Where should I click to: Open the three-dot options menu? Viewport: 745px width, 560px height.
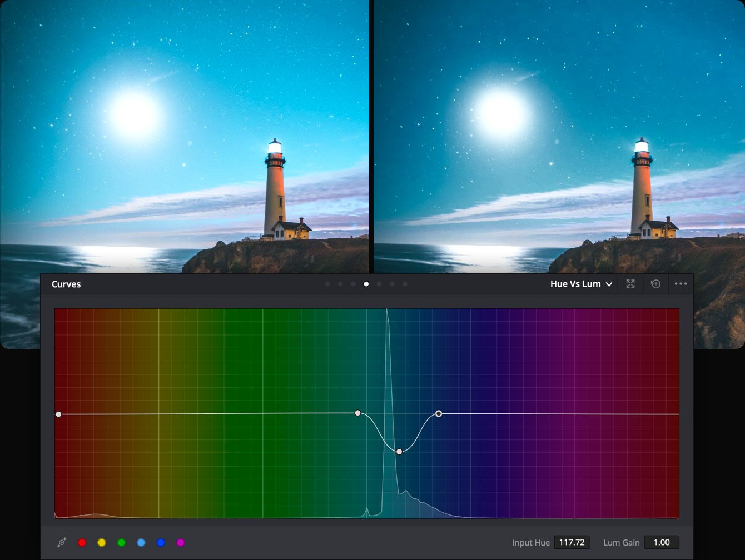click(x=681, y=284)
